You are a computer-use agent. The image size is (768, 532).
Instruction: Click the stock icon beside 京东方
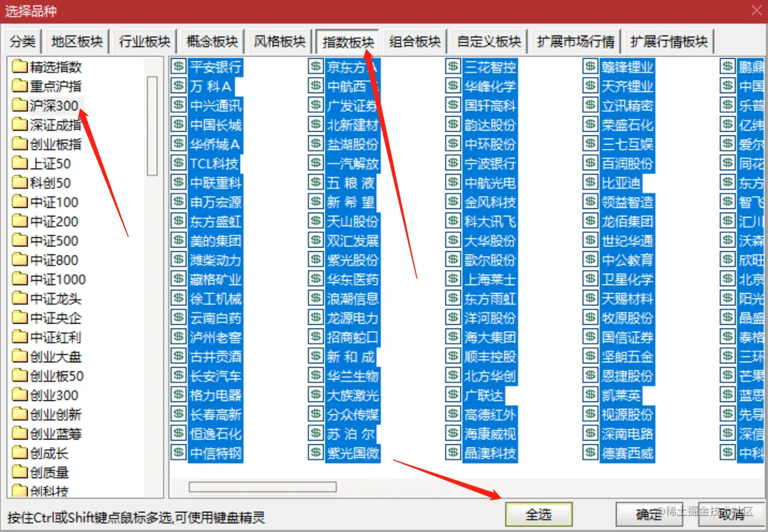tap(316, 67)
